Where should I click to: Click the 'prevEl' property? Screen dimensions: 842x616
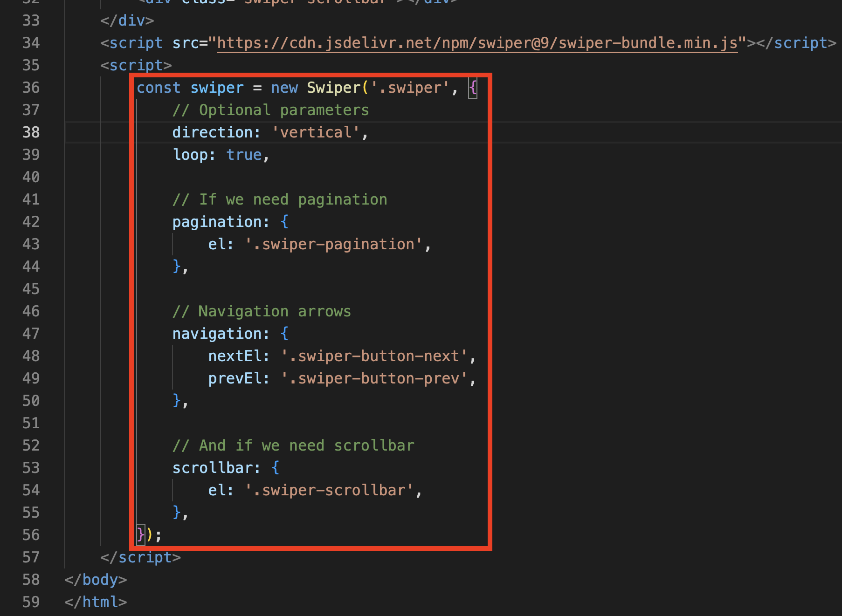(x=235, y=378)
